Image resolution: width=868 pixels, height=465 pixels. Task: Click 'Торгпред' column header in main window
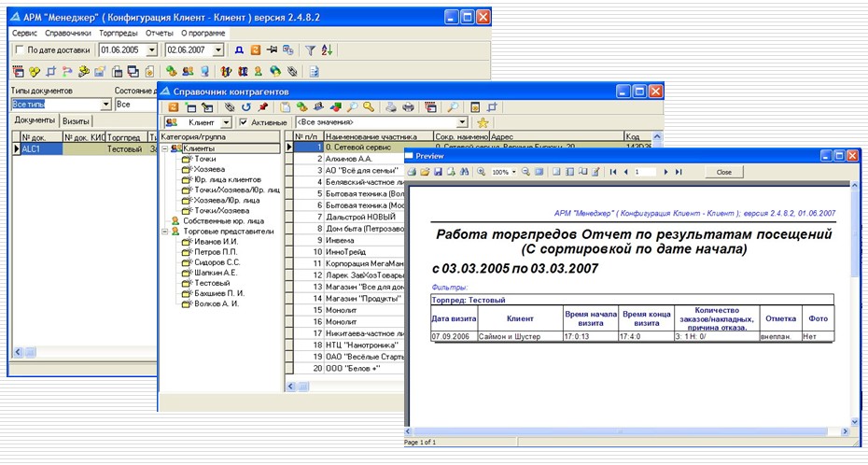click(126, 136)
